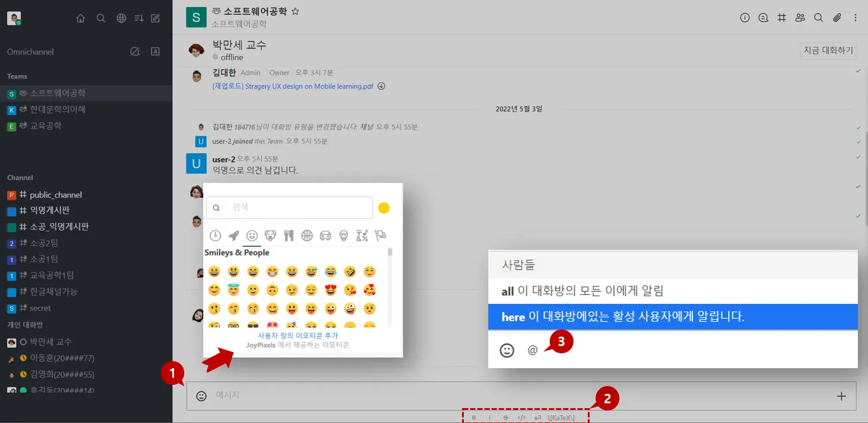868x423 pixels.
Task: Open the Home icon in sidebar
Action: point(80,18)
